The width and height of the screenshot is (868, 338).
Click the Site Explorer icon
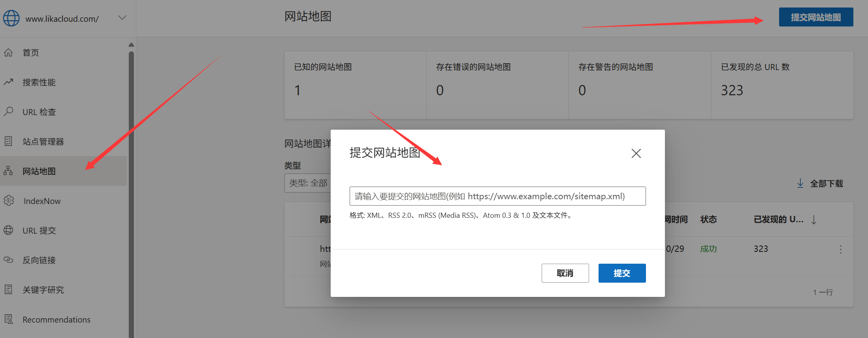pos(8,141)
